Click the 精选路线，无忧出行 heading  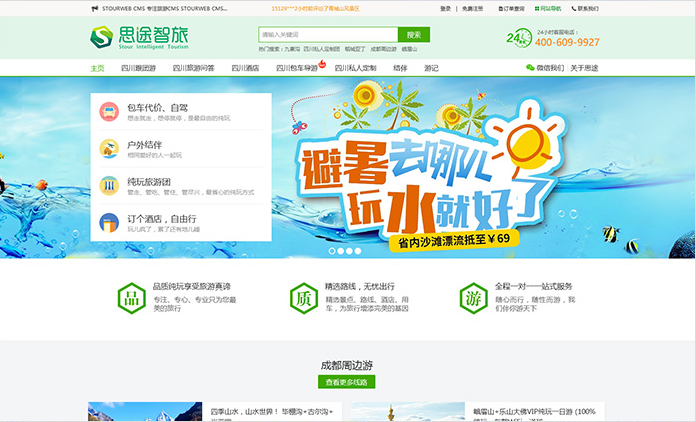tap(360, 286)
